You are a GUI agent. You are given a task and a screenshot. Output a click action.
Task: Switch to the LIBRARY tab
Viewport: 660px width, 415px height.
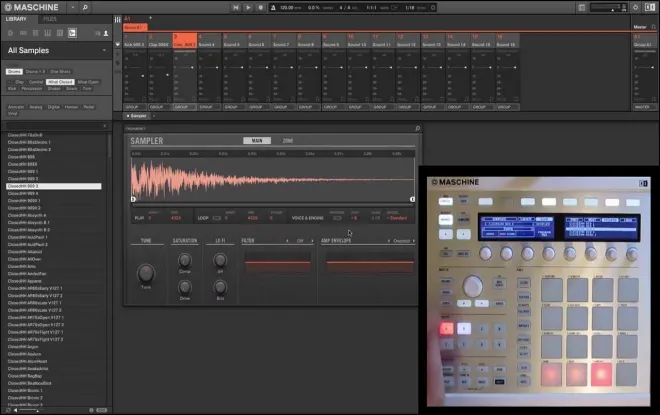pyautogui.click(x=16, y=19)
